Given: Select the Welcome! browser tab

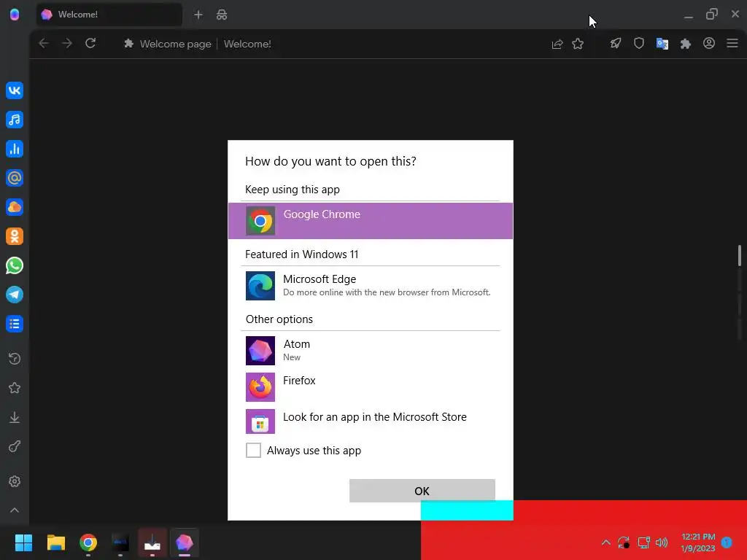Looking at the screenshot, I should click(109, 15).
